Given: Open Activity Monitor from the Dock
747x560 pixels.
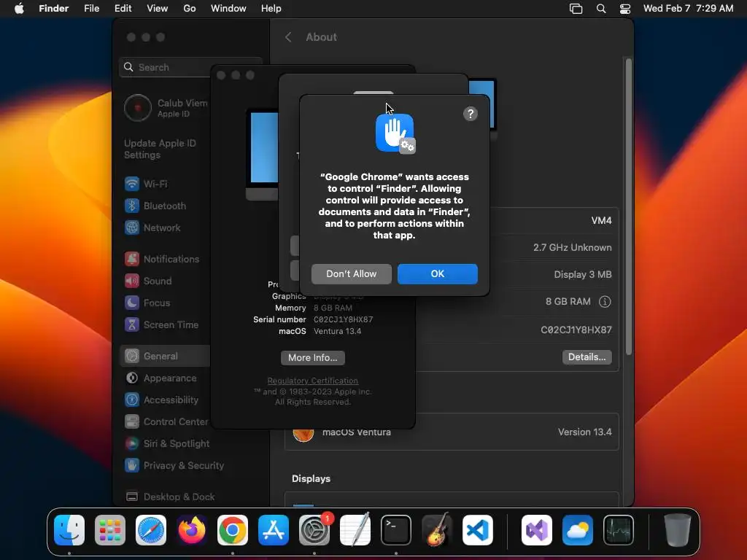Looking at the screenshot, I should click(619, 530).
